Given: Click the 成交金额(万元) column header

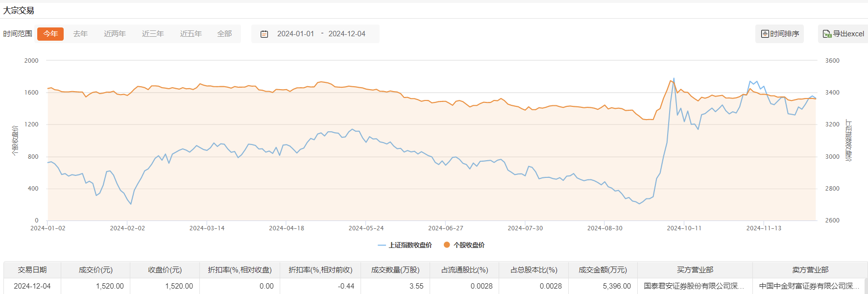Looking at the screenshot, I should 603,270.
